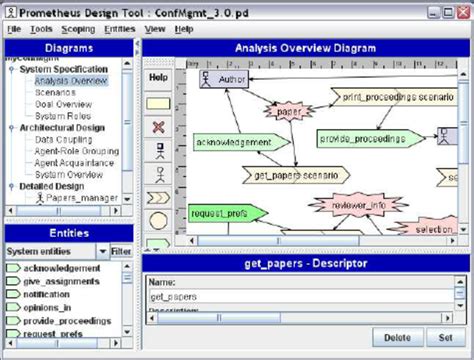474x360 pixels.
Task: Collapse the Architectural Design tree node
Action: pyautogui.click(x=12, y=128)
